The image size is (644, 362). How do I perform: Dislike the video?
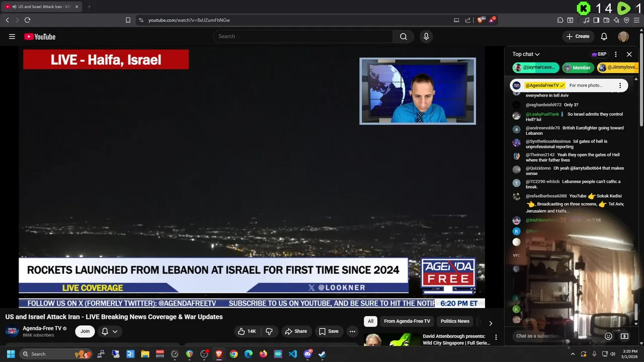(x=269, y=331)
